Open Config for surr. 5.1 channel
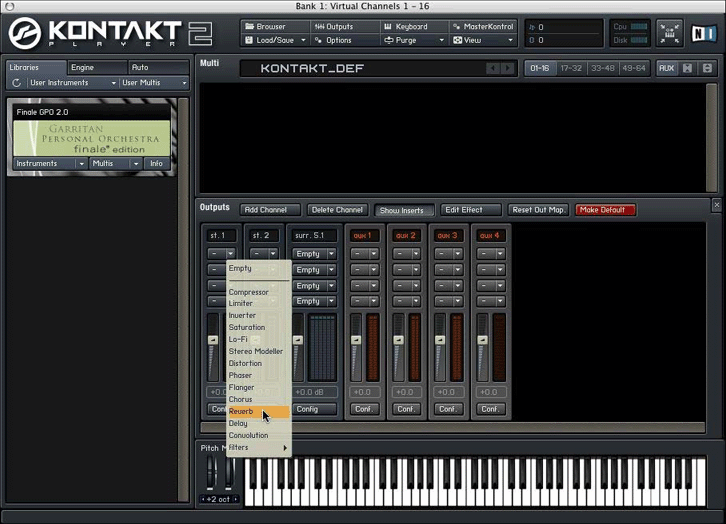Screen dimensions: 726x524 coord(314,409)
